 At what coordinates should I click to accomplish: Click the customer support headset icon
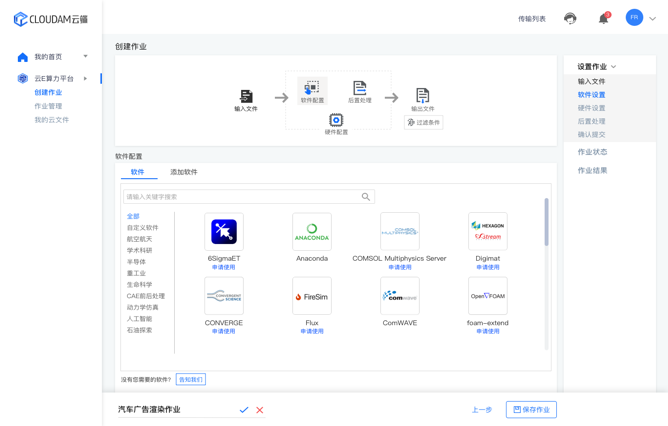570,18
